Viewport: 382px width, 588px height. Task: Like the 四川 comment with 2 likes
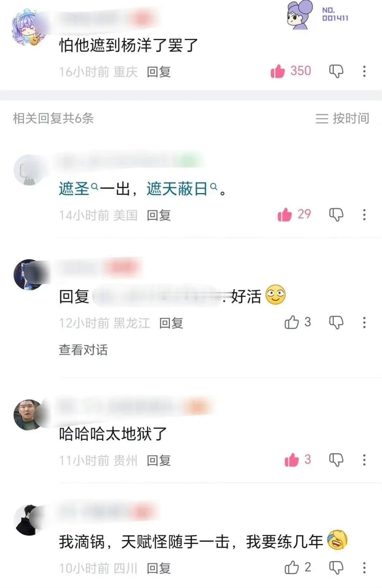(x=292, y=567)
